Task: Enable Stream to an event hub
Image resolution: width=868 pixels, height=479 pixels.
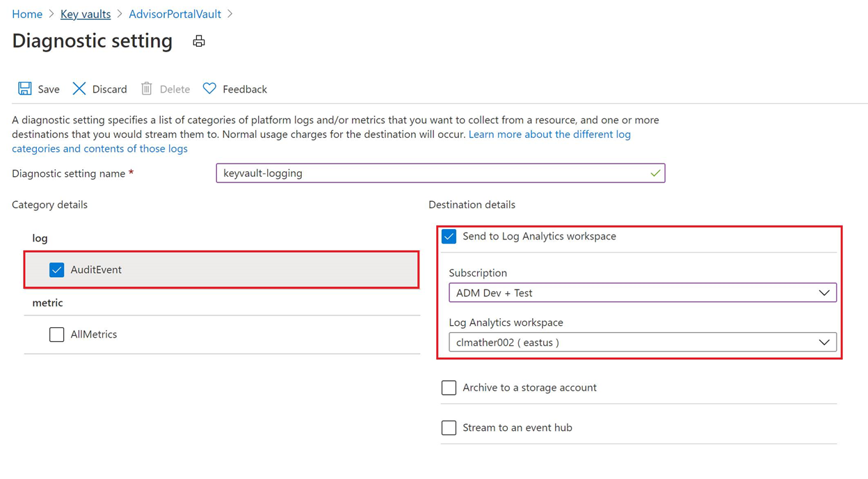Action: click(449, 428)
